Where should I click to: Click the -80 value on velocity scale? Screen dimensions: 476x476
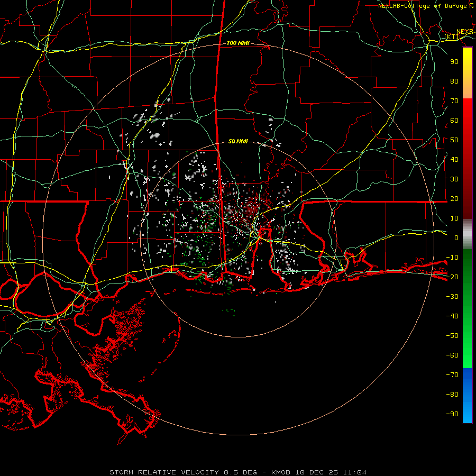(452, 395)
